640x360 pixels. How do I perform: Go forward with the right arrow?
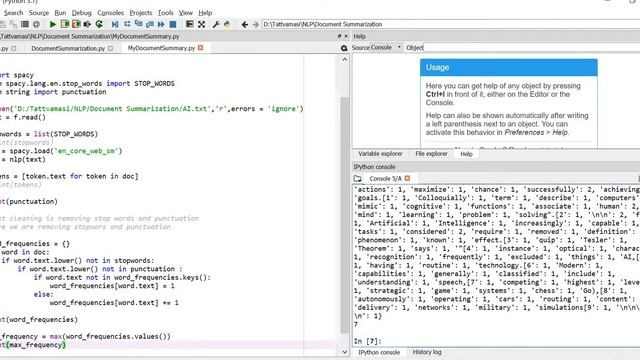click(x=256, y=24)
